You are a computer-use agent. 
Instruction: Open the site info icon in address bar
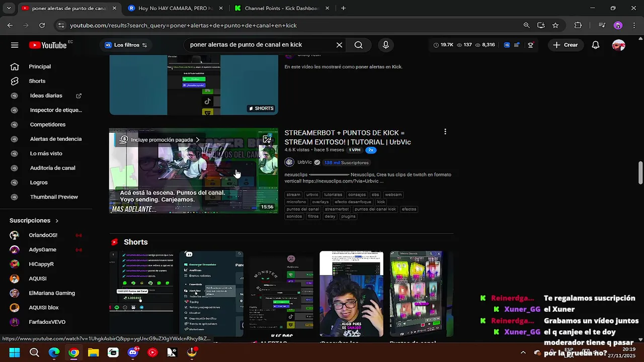click(x=61, y=25)
